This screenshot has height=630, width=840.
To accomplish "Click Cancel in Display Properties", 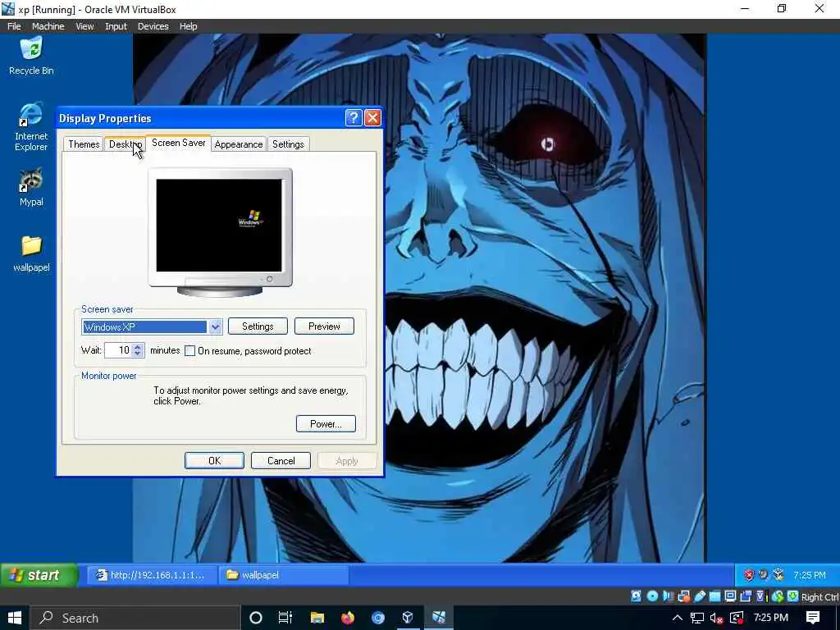I will pyautogui.click(x=281, y=461).
